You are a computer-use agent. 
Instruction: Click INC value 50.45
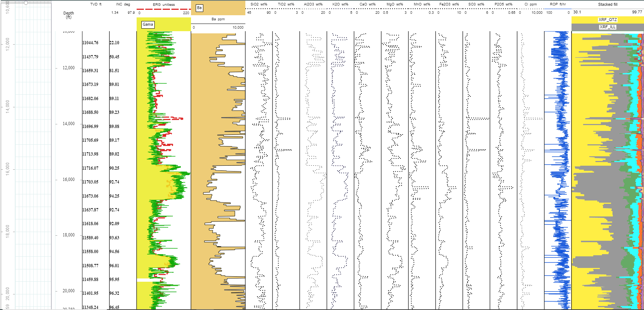click(114, 57)
